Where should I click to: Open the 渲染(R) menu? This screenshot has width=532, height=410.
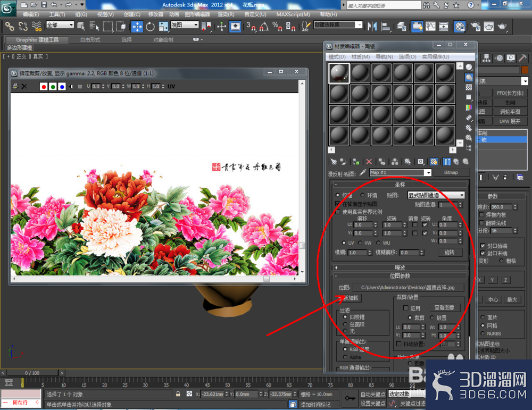[x=226, y=14]
